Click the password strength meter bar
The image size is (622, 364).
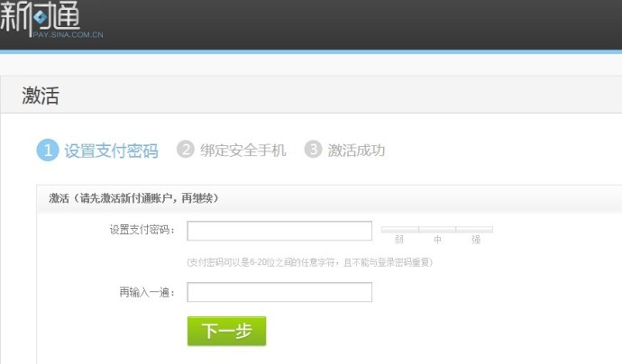[437, 230]
